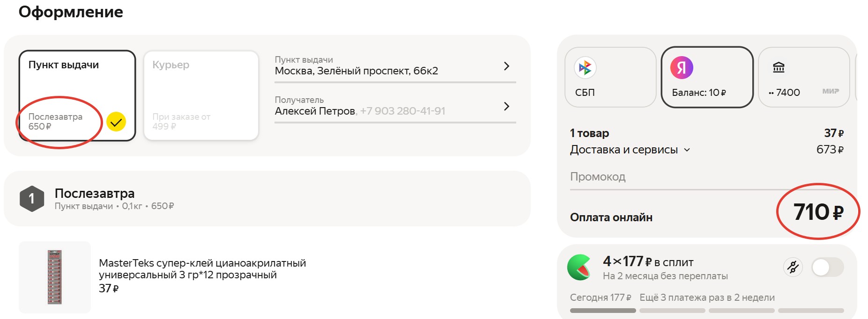868x319 pixels.
Task: Click the bank card building icon
Action: point(779,67)
